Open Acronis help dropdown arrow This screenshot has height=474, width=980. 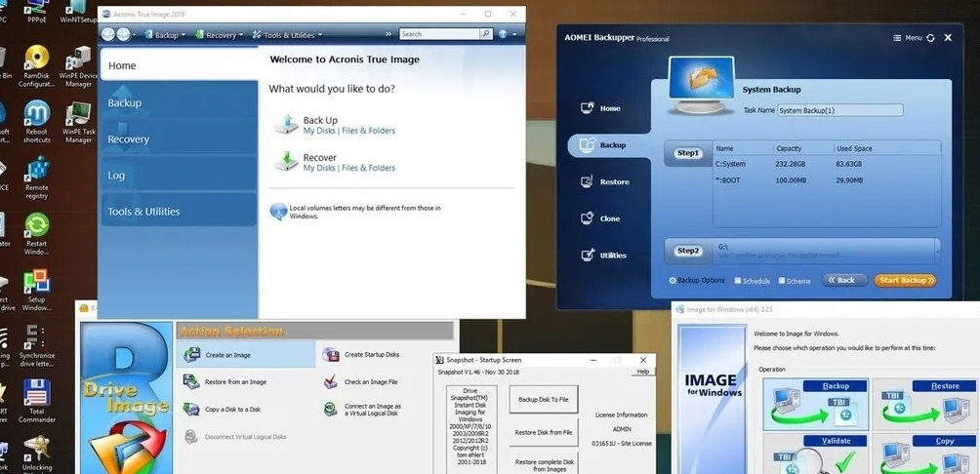click(515, 34)
